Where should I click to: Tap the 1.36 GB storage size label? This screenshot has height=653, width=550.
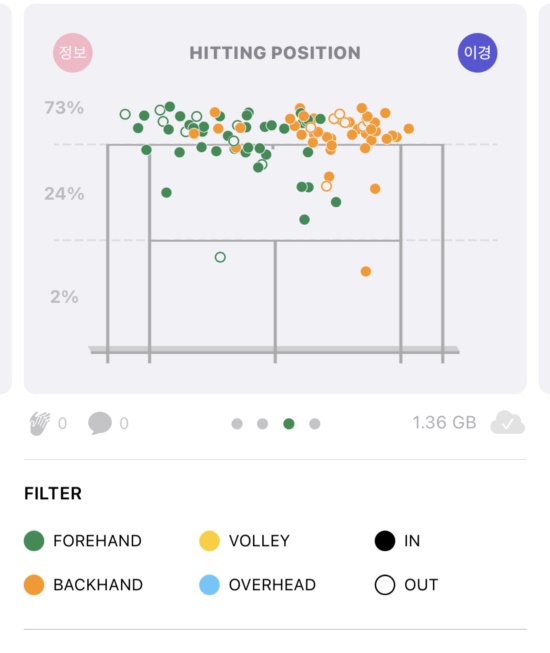tap(444, 423)
